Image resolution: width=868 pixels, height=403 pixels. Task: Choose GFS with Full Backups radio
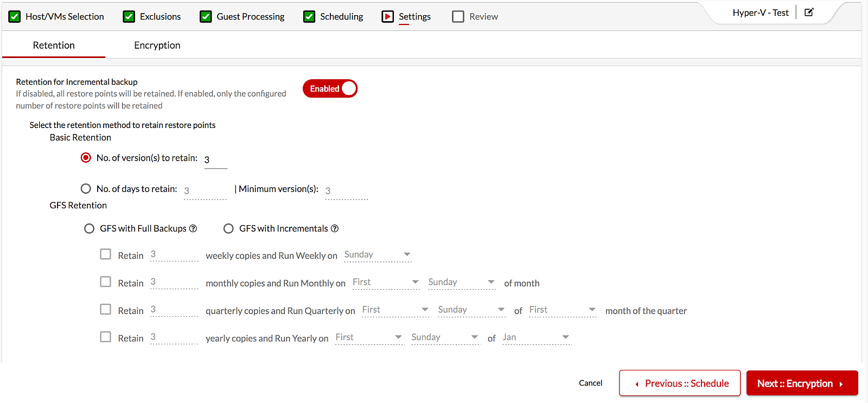point(90,228)
